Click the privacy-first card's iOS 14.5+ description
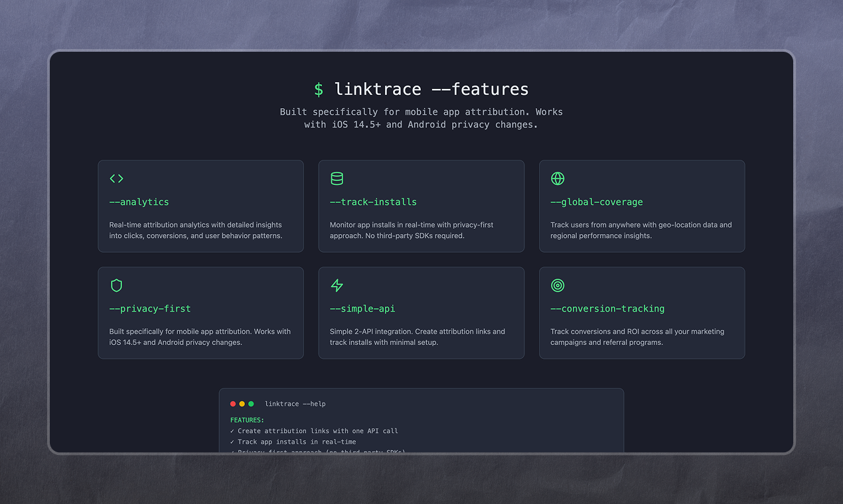 coord(200,337)
